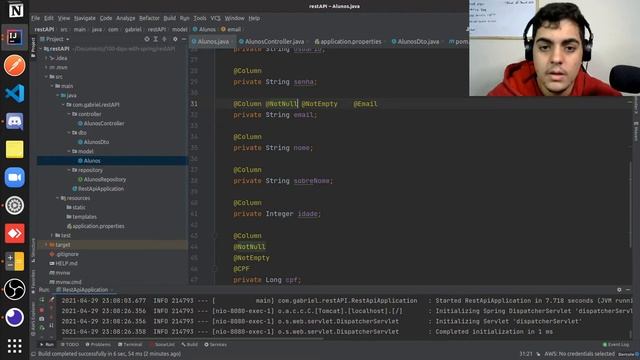Toggle the Run tool window button
Image resolution: width=640 pixels, height=360 pixels.
point(47,345)
